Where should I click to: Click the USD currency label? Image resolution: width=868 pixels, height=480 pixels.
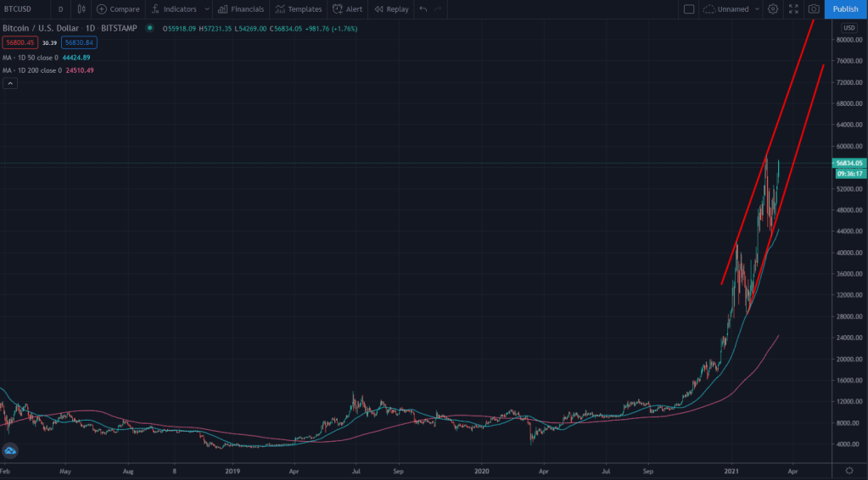click(x=848, y=28)
